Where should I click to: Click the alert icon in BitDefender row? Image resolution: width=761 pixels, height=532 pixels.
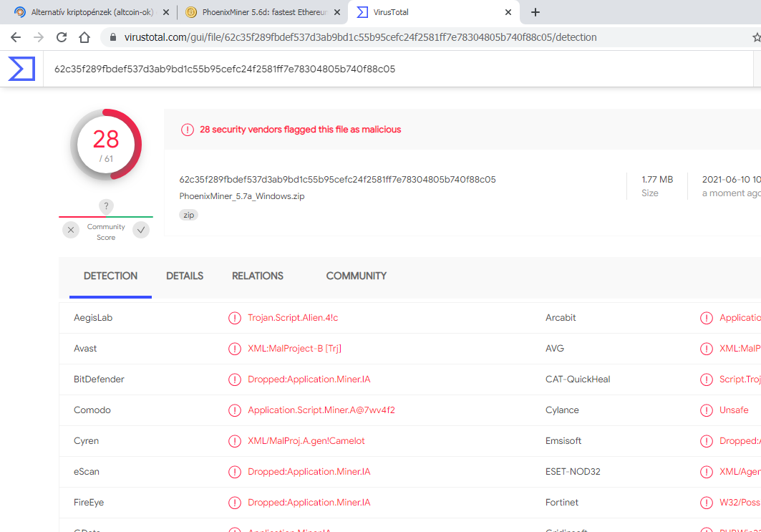234,379
